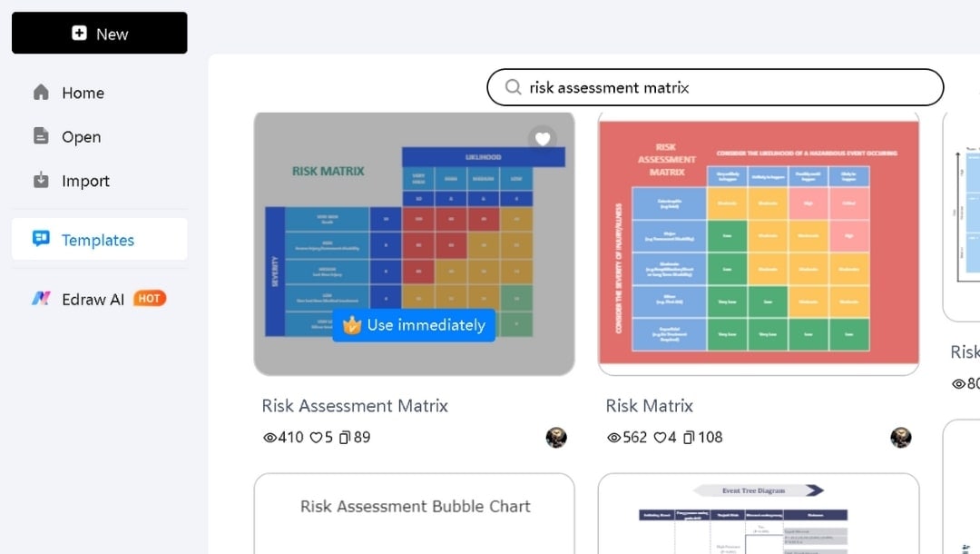This screenshot has height=554, width=980.
Task: Click the eye view-count icon under Risk Matrix
Action: (x=614, y=437)
